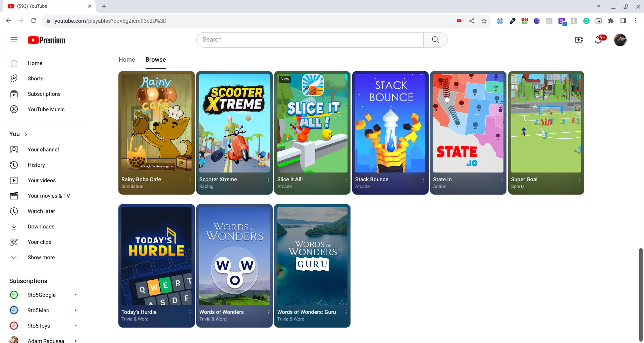Open the Create video icon
The height and width of the screenshot is (343, 644).
point(579,40)
